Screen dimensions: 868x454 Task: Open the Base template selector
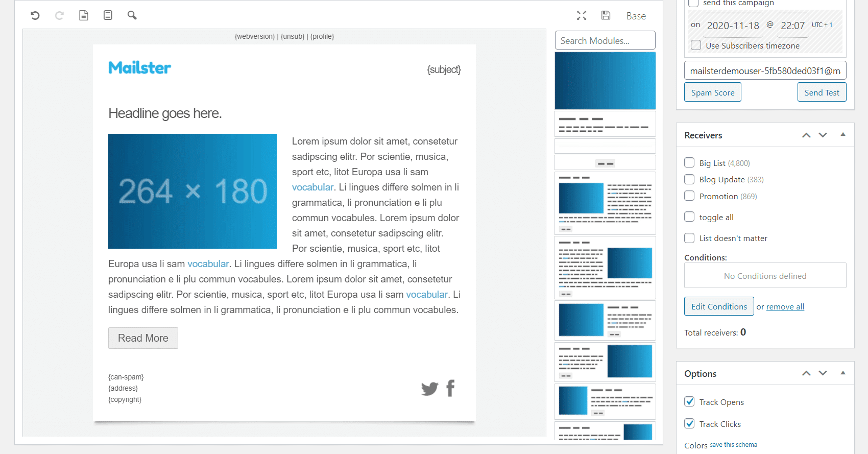coord(636,16)
